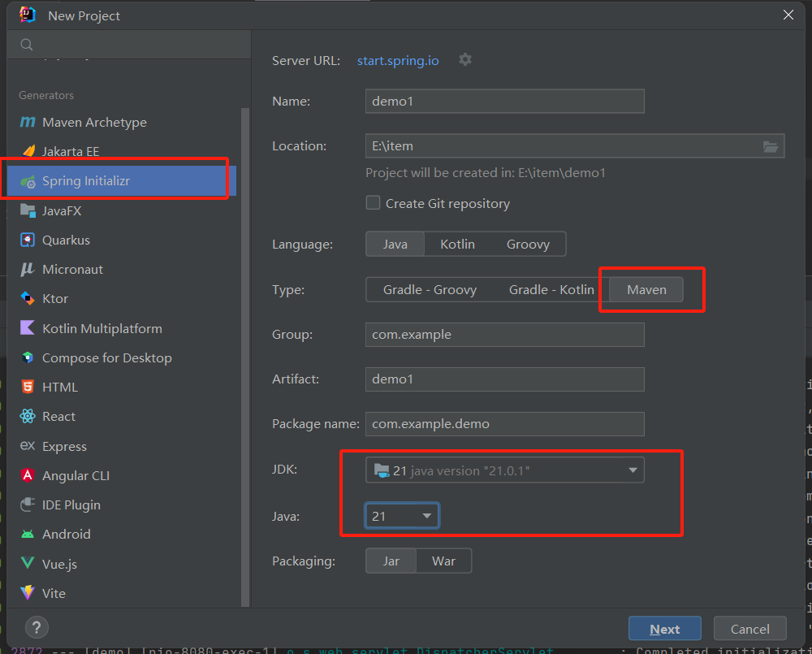The image size is (812, 654).
Task: Click the JavaFX folder icon
Action: [28, 210]
